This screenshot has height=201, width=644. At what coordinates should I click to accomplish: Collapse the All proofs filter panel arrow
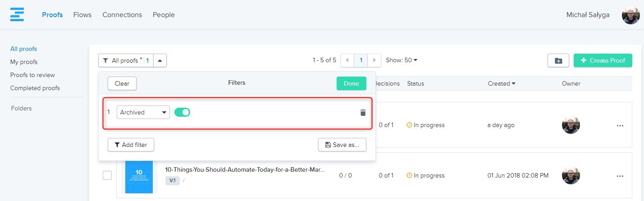pyautogui.click(x=160, y=60)
